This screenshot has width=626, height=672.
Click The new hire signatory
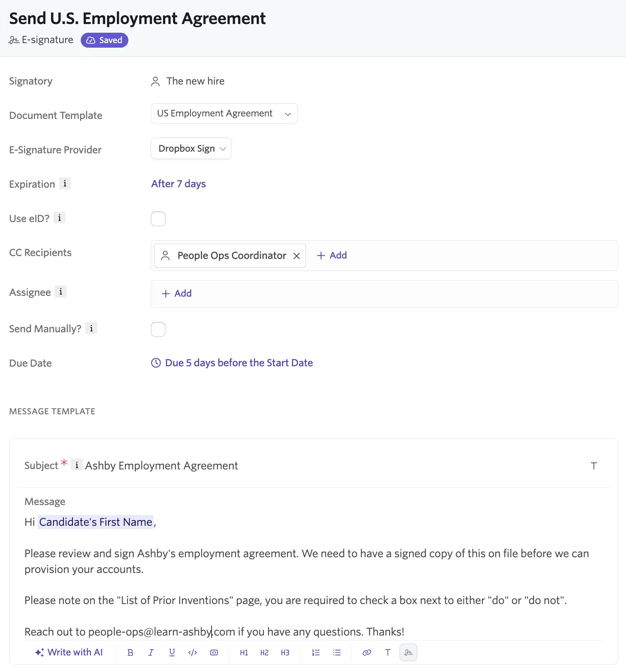click(x=188, y=81)
